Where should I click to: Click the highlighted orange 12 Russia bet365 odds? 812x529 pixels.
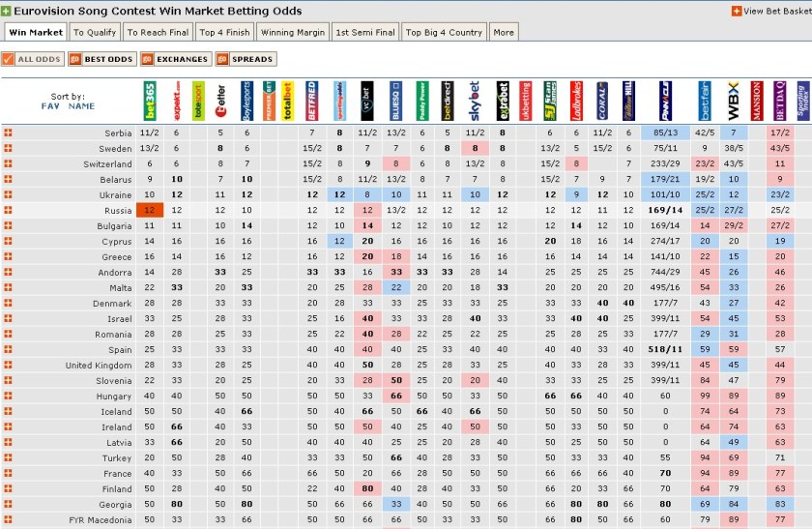pyautogui.click(x=150, y=211)
